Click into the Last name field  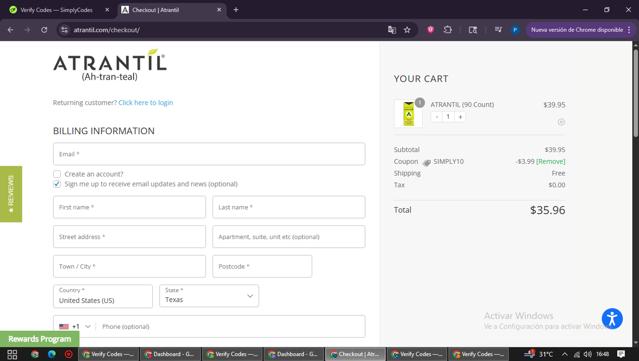point(289,207)
